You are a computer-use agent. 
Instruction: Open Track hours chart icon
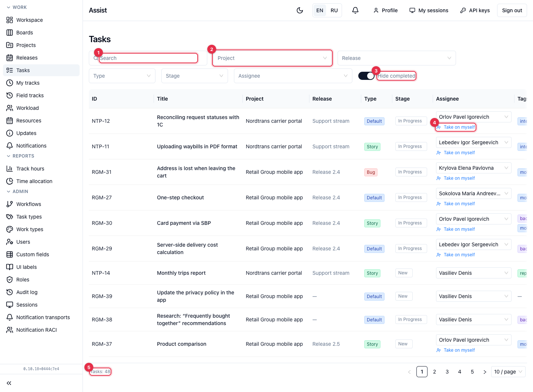click(x=10, y=169)
